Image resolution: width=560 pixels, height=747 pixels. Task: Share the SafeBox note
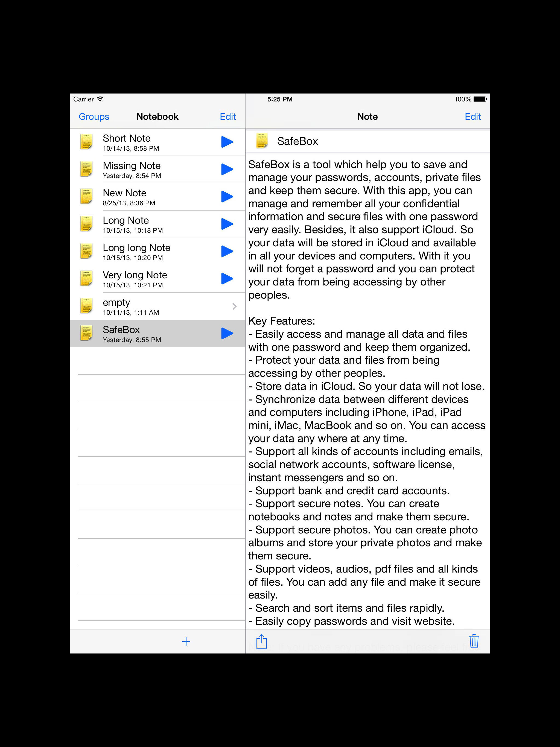[261, 641]
